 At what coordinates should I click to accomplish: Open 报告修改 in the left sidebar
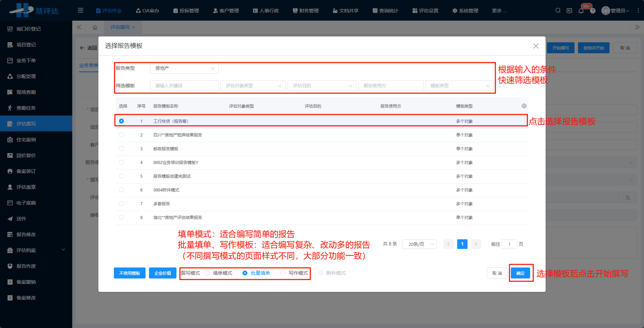[x=26, y=234]
